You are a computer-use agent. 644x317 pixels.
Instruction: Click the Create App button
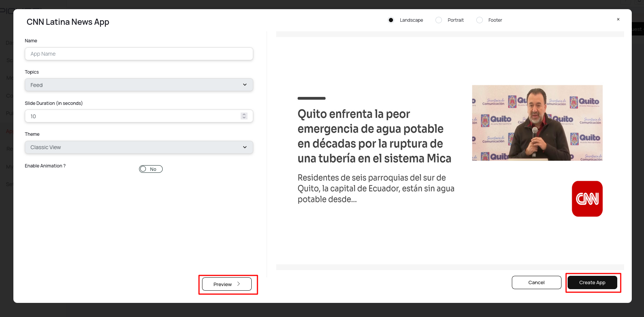pos(592,282)
